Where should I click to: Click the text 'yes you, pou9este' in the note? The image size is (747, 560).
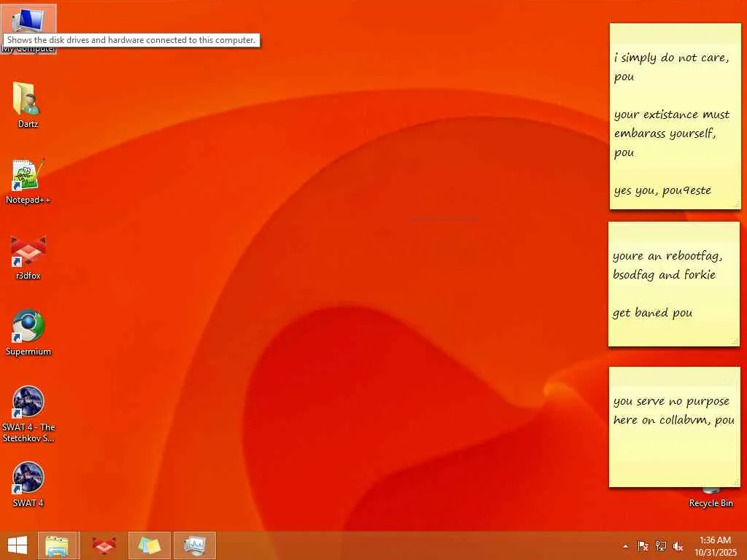pyautogui.click(x=662, y=190)
